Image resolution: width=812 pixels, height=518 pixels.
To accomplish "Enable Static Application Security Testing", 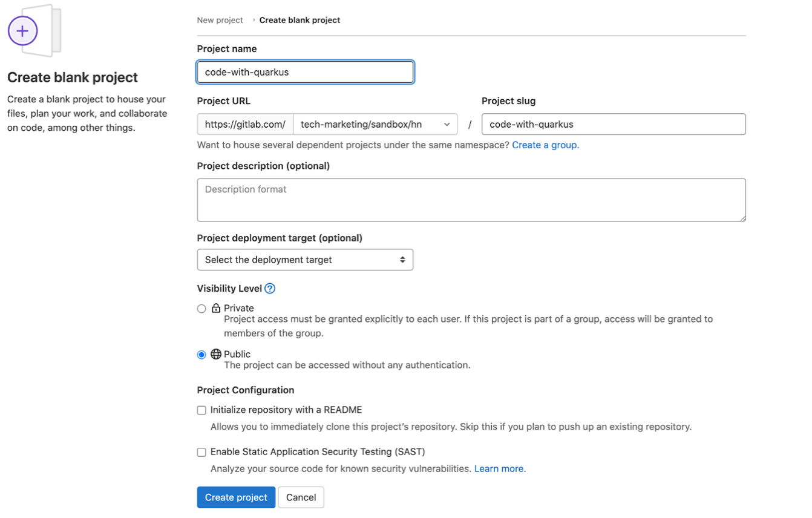I will 201,452.
